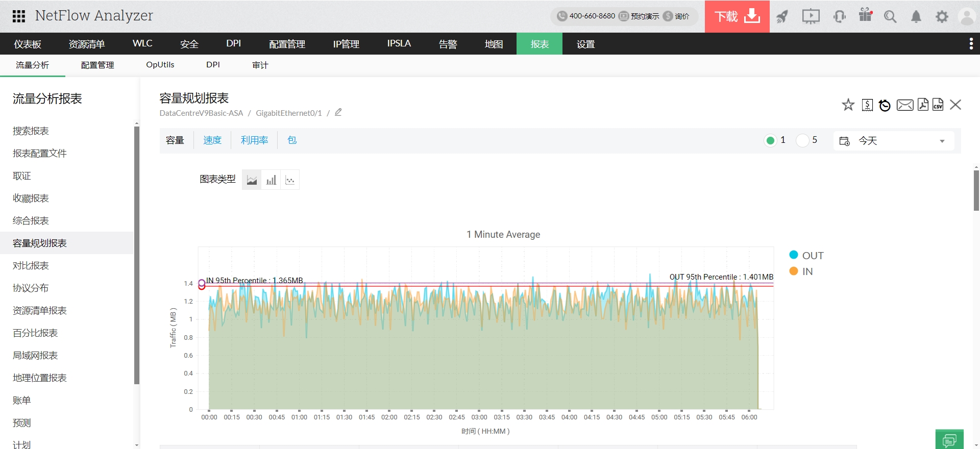Switch to the 利用率 tab
The height and width of the screenshot is (449, 980).
[254, 140]
